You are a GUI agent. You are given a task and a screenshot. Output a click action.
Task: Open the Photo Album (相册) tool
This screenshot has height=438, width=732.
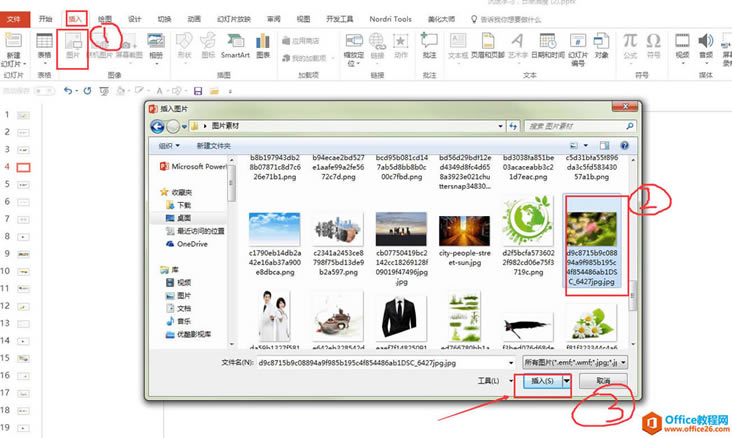point(156,47)
